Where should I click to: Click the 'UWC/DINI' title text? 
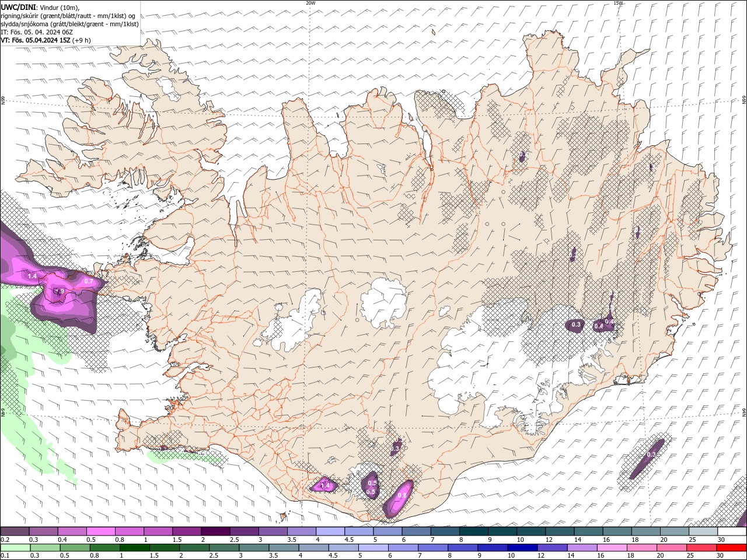pos(18,7)
